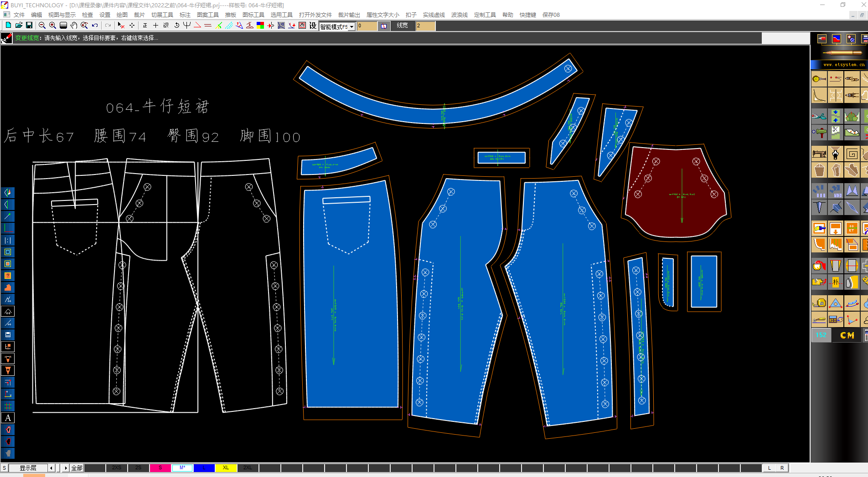The width and height of the screenshot is (868, 477).
Task: Click the 全部 button in bottom bar
Action: click(77, 468)
